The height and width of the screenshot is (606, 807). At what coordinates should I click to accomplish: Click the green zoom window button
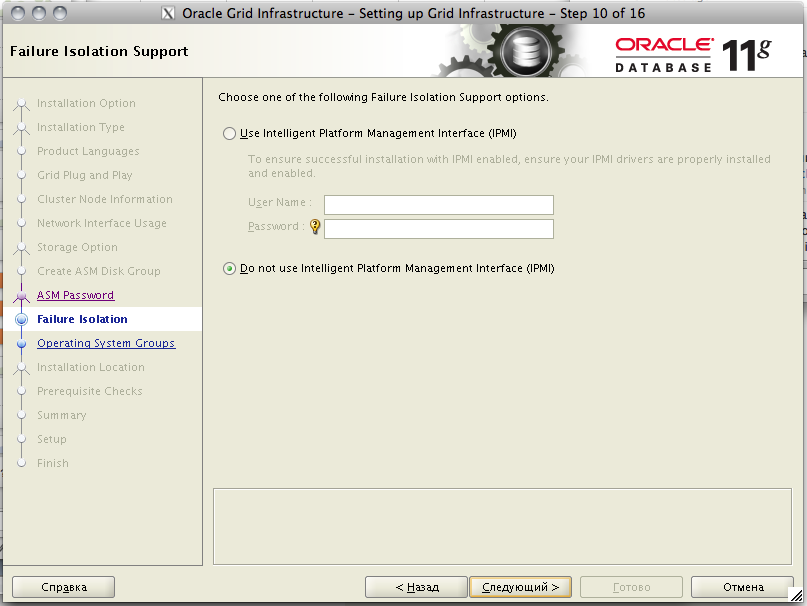click(60, 14)
